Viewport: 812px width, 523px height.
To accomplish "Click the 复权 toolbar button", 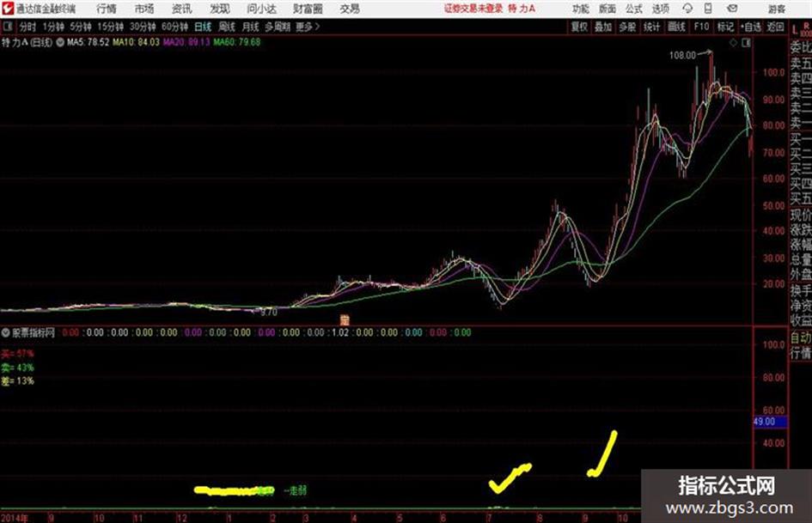I will pos(579,27).
